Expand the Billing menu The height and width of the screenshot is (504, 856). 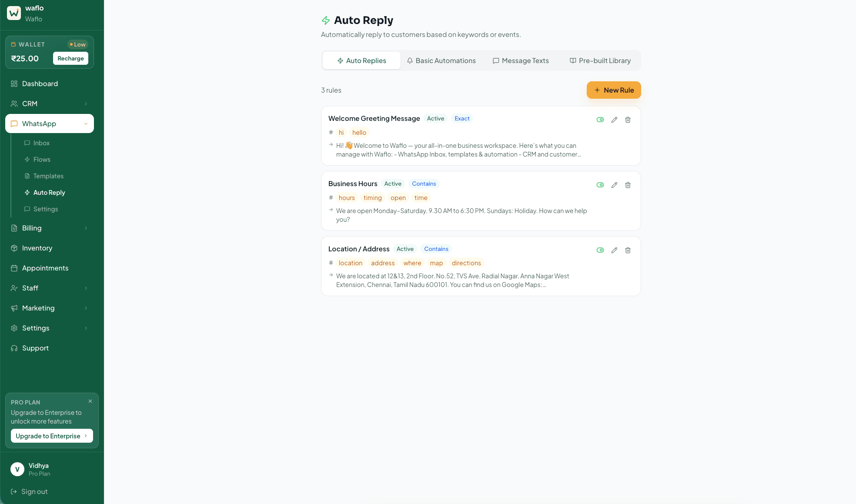click(50, 228)
